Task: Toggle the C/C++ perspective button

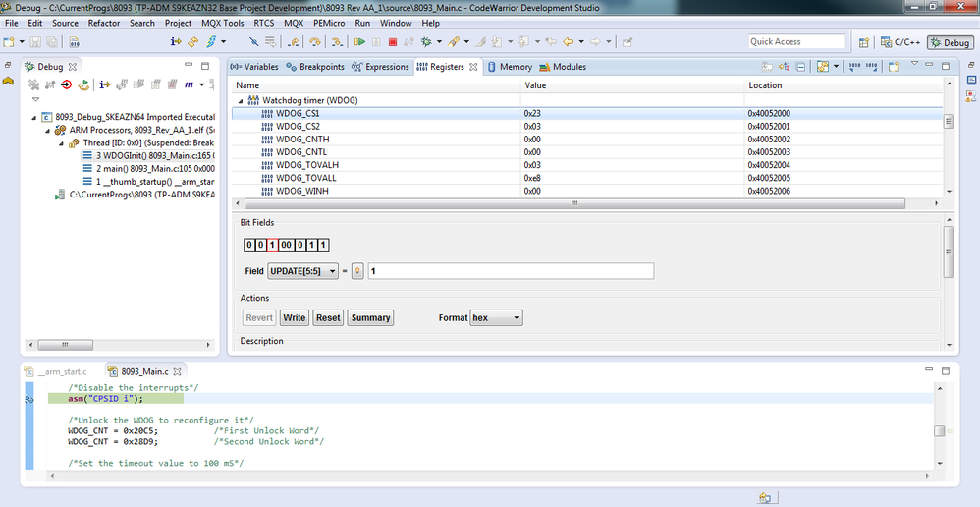Action: pos(901,42)
